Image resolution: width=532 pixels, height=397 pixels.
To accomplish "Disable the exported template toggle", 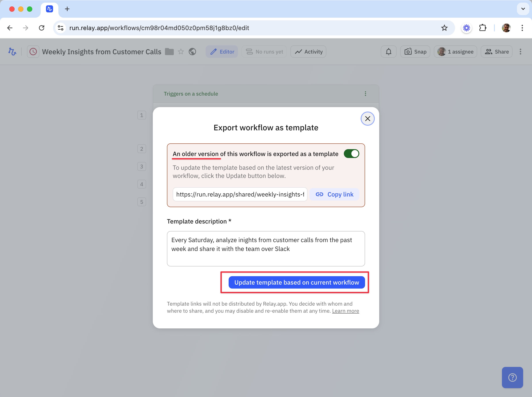I will tap(351, 154).
